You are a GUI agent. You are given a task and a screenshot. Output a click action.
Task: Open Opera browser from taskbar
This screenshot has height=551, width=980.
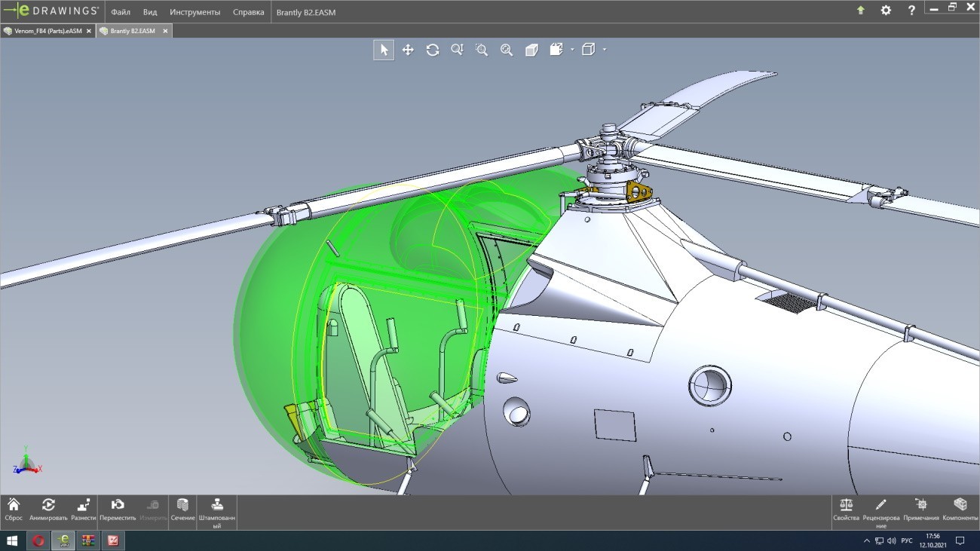pyautogui.click(x=38, y=540)
